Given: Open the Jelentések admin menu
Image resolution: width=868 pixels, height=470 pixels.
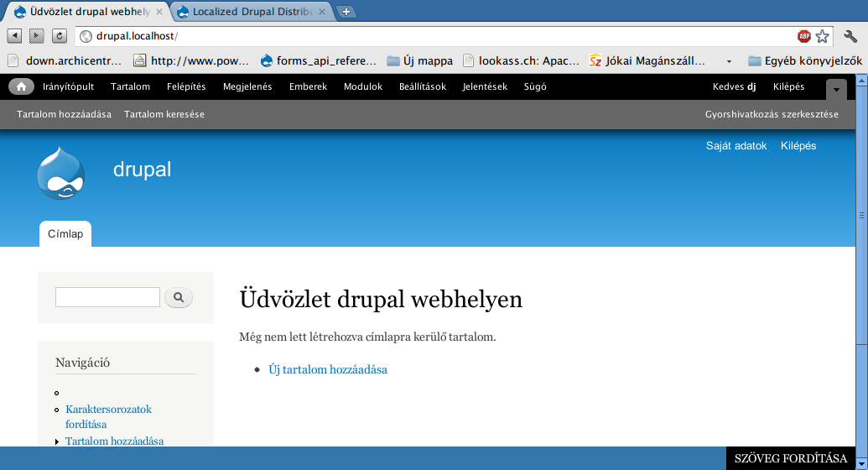Looking at the screenshot, I should point(485,86).
